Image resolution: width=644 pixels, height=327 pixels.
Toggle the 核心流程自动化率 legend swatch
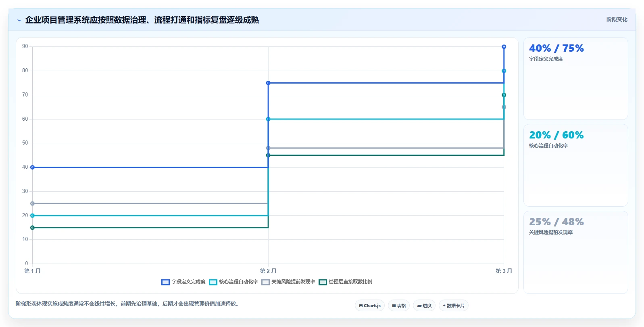(213, 282)
